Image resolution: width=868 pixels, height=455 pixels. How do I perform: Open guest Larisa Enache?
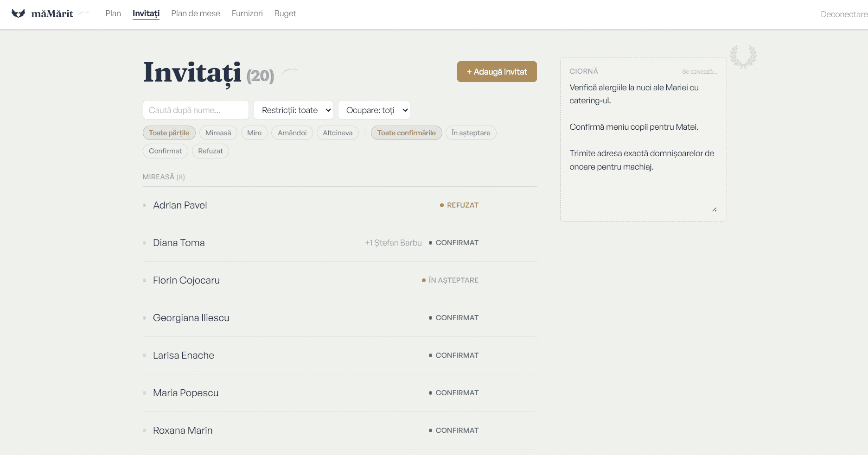(183, 355)
